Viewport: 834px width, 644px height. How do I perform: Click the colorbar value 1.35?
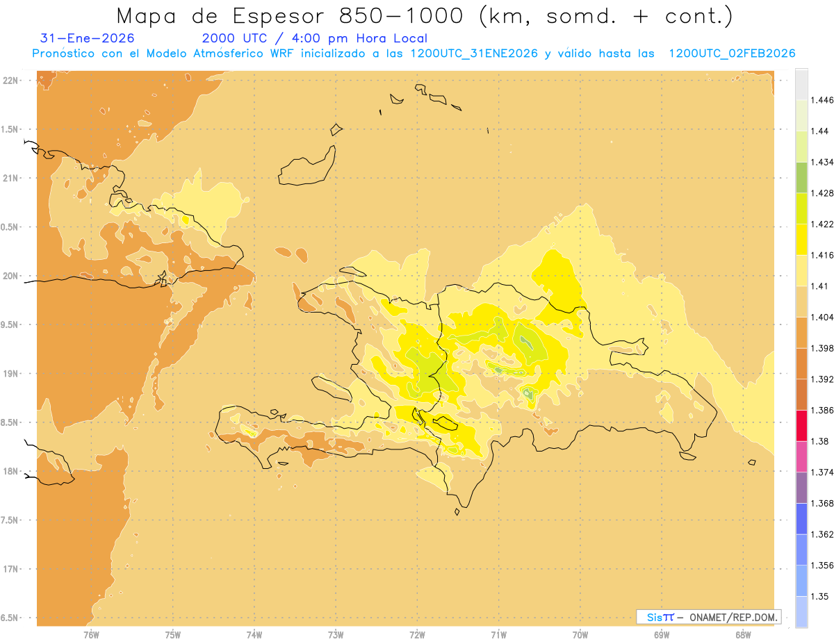pyautogui.click(x=820, y=596)
